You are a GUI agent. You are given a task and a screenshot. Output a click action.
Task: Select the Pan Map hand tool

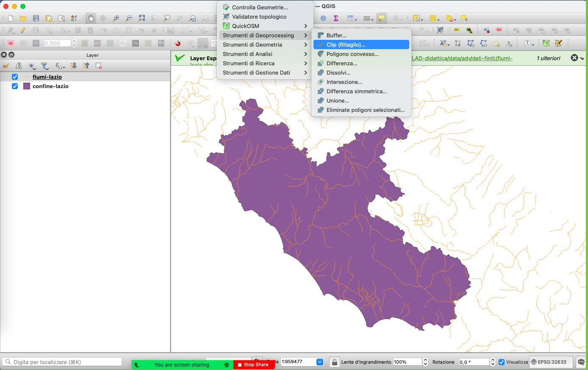[x=91, y=18]
